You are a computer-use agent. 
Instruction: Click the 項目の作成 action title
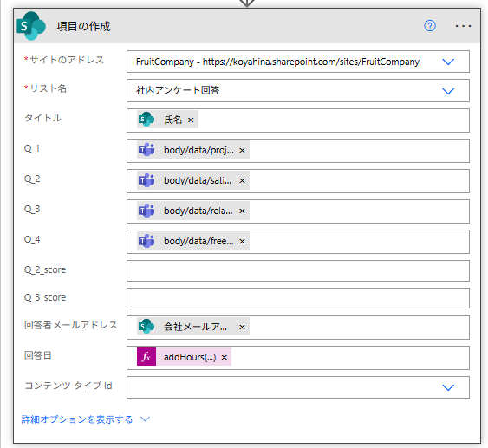[x=83, y=27]
